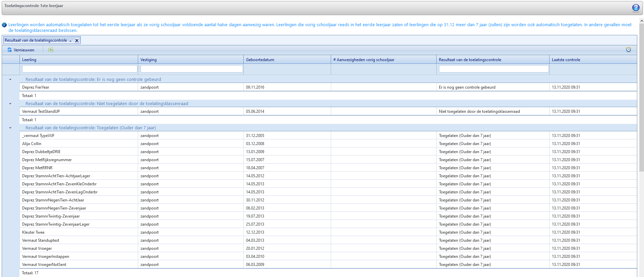Focus the Resultaat filter field

[494, 69]
